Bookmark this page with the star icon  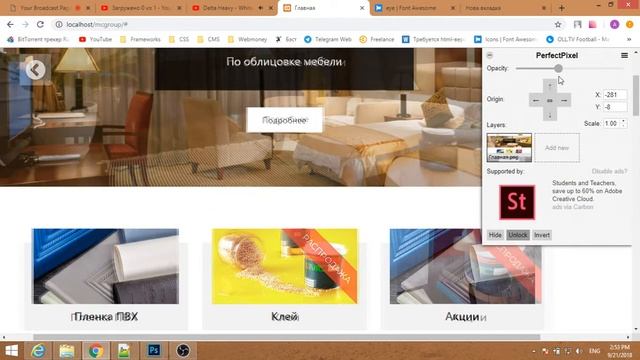[x=558, y=24]
